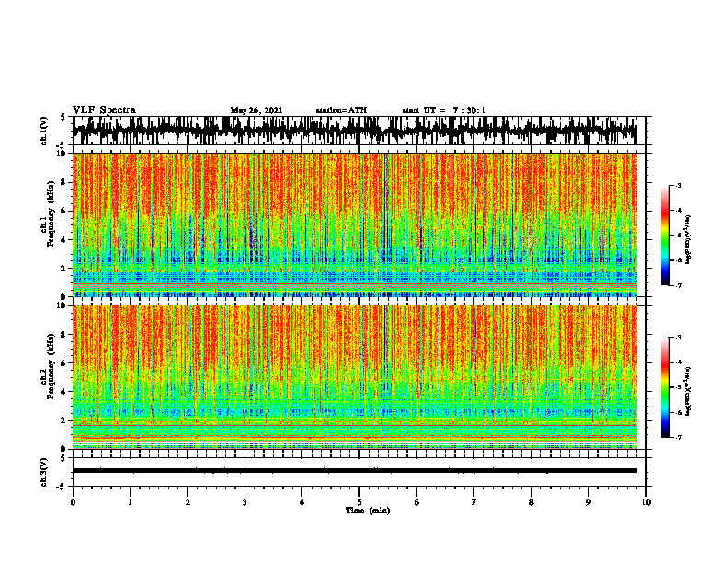Click the "-3" tick on ch.2 colorbar
The height and width of the screenshot is (563, 728).
[677, 338]
